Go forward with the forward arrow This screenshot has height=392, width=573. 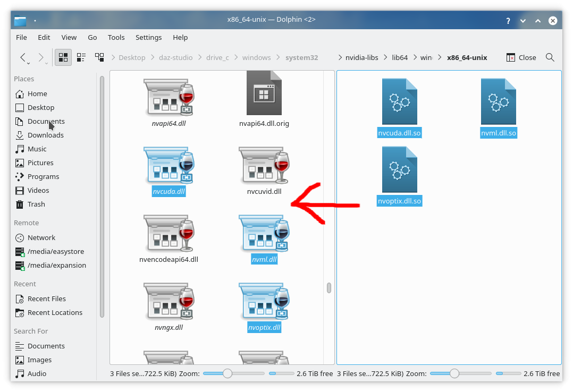[41, 57]
